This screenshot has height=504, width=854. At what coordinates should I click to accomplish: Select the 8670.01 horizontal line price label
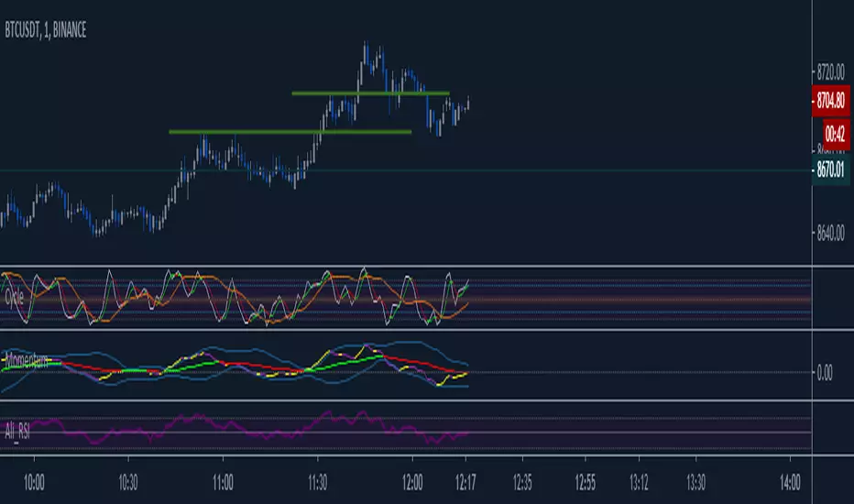pos(830,170)
